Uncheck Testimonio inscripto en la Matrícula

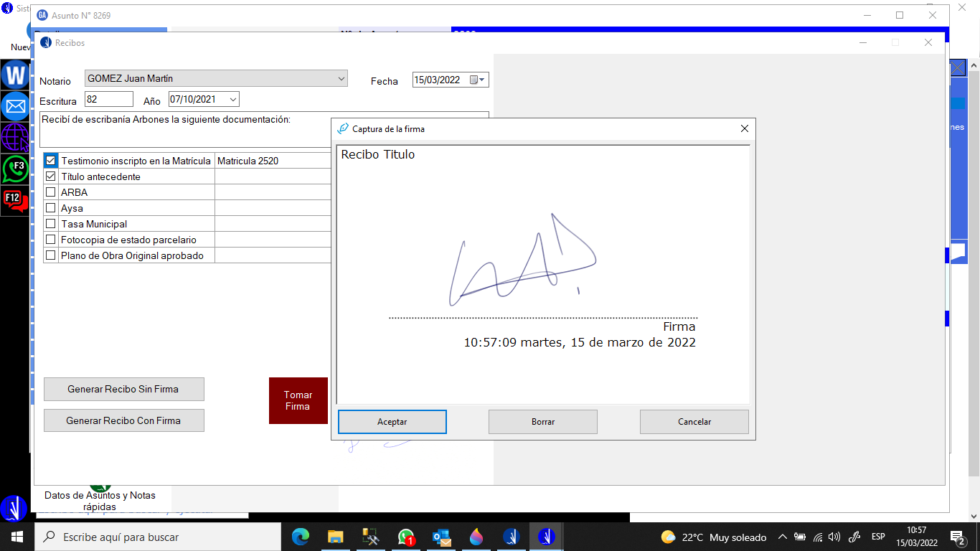[50, 161]
